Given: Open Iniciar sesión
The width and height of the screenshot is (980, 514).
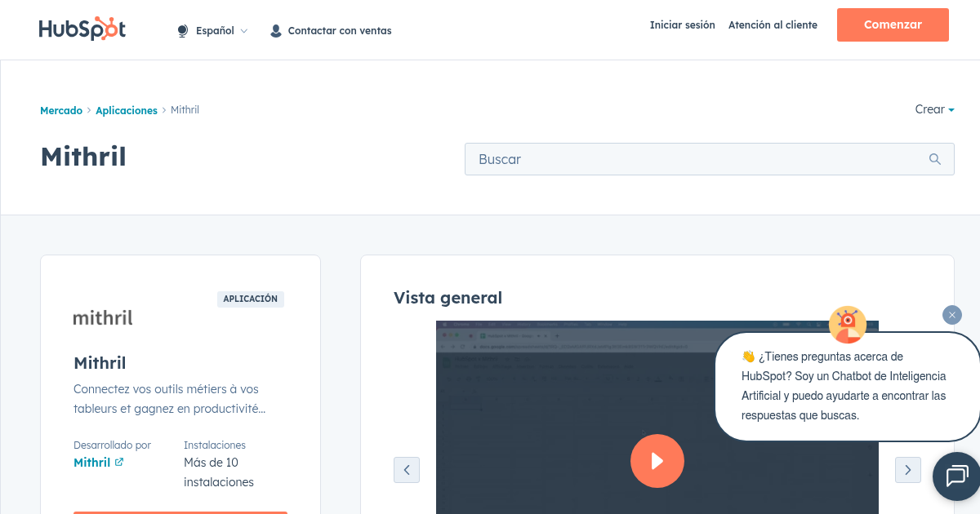Looking at the screenshot, I should click(x=682, y=25).
